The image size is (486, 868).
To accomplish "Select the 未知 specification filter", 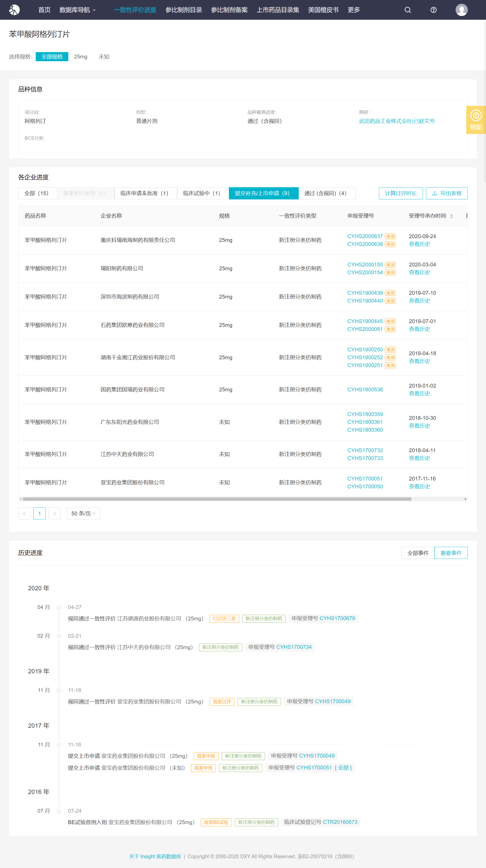I will [x=104, y=57].
